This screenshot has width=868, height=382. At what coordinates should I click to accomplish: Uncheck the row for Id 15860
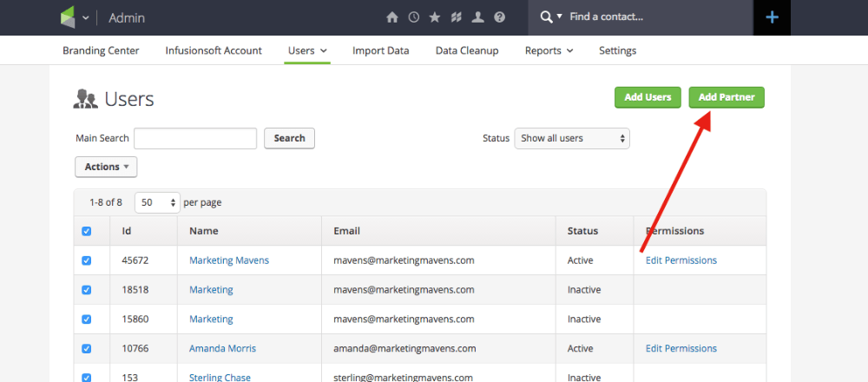tap(86, 319)
